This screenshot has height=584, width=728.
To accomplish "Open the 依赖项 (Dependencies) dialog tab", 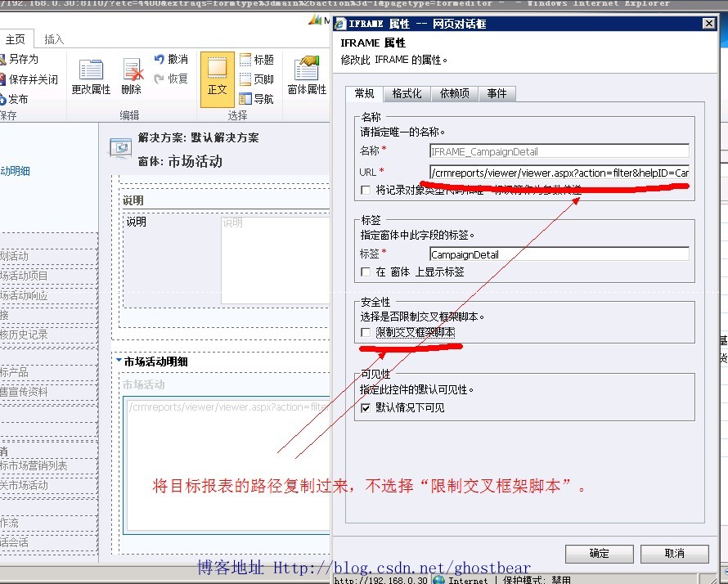I will (x=455, y=94).
